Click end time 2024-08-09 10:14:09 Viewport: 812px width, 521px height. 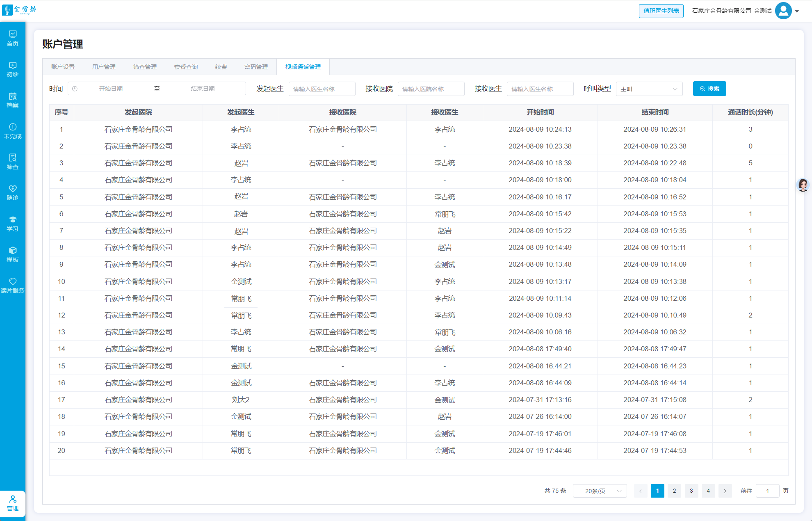tap(655, 265)
